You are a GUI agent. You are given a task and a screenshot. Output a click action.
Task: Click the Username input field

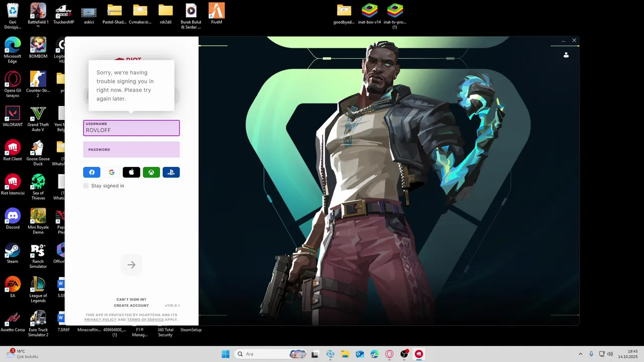tap(131, 128)
